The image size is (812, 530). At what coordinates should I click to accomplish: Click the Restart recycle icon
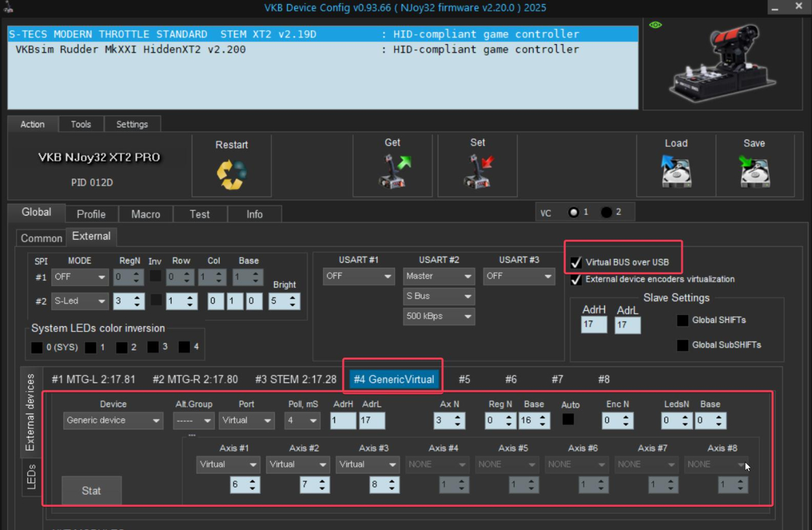tap(231, 174)
